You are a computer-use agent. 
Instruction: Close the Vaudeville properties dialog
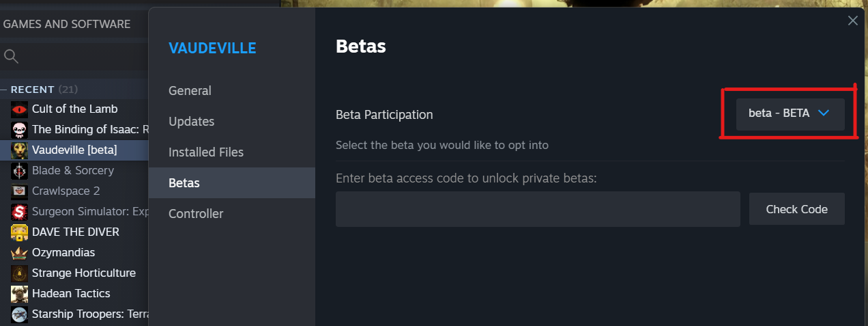[x=853, y=21]
